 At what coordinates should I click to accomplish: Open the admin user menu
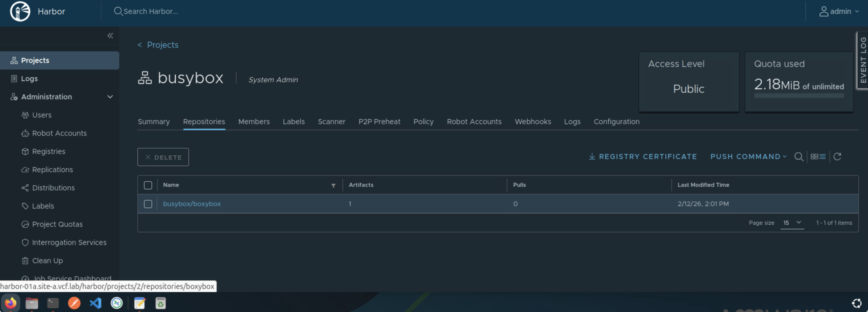pyautogui.click(x=839, y=11)
